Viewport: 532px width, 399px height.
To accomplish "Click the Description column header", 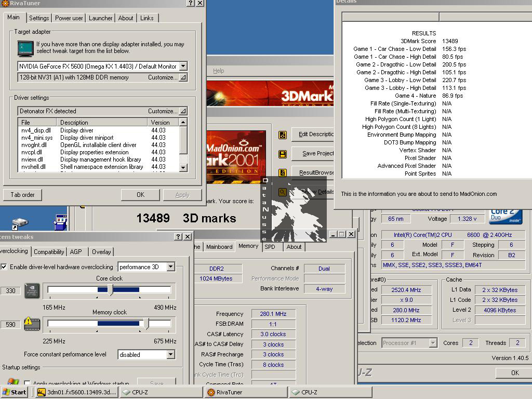I will (103, 122).
